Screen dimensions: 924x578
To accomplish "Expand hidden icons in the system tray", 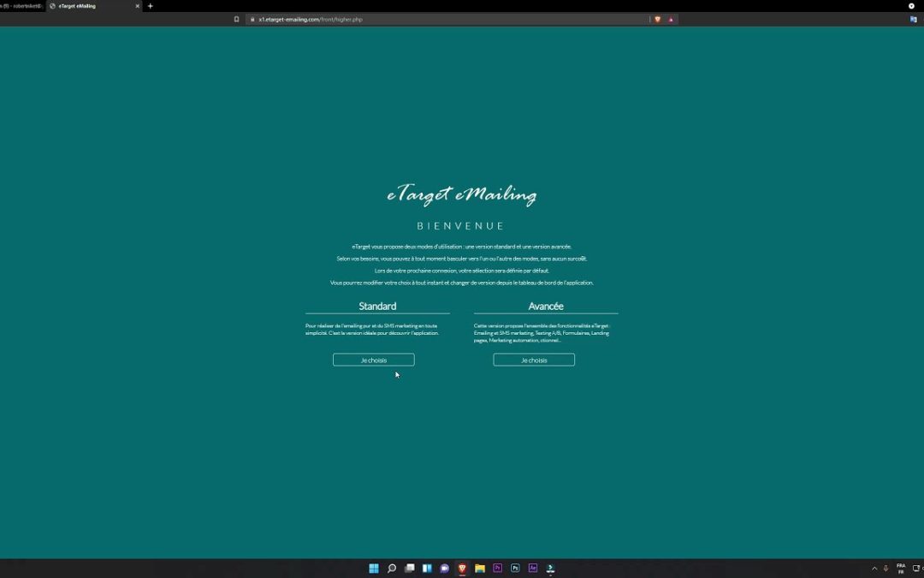I will [x=874, y=568].
